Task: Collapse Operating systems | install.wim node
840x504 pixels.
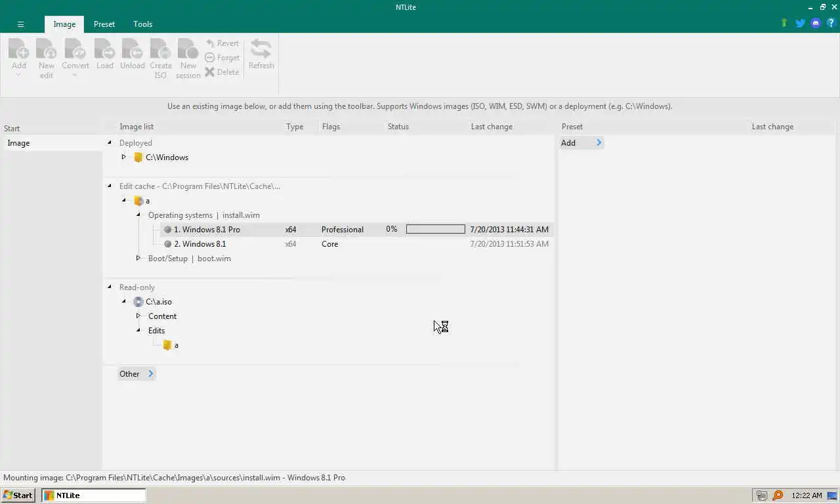Action: [138, 215]
